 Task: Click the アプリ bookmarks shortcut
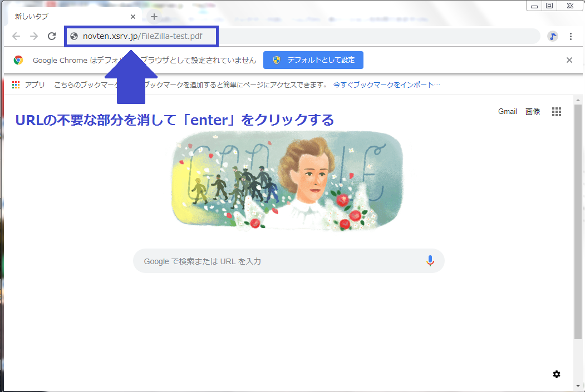[28, 85]
